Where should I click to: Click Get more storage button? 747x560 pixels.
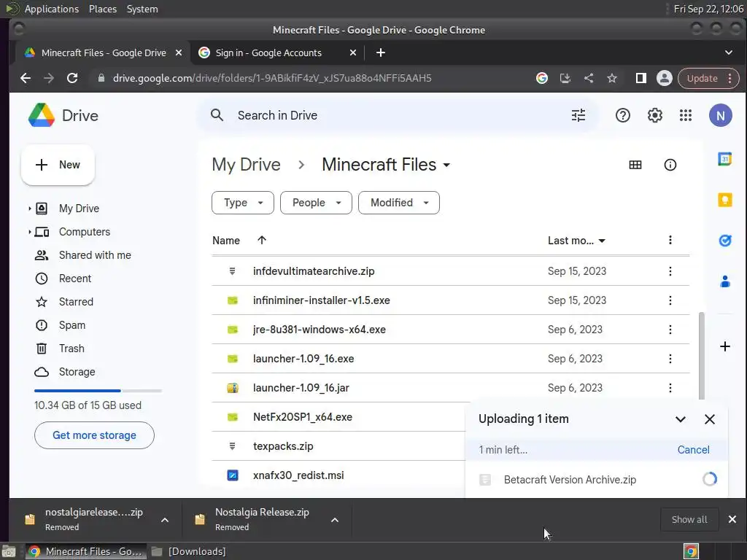click(94, 435)
